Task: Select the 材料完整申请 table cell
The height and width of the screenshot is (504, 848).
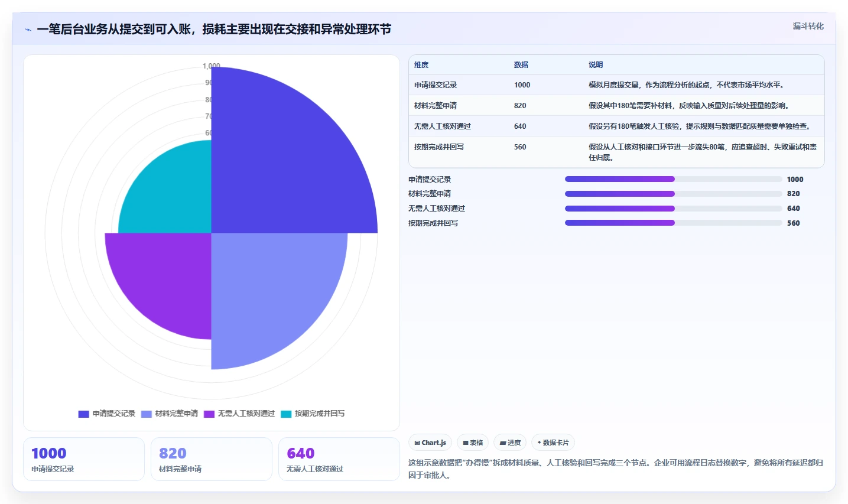Action: (x=436, y=106)
